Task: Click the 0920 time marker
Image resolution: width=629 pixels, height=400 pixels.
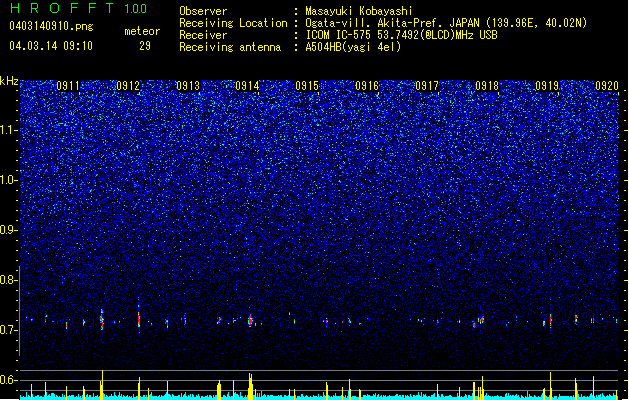Action: coord(607,86)
